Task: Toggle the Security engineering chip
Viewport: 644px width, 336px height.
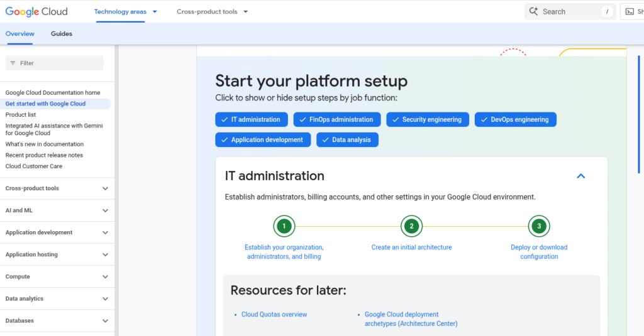Action: 428,119
